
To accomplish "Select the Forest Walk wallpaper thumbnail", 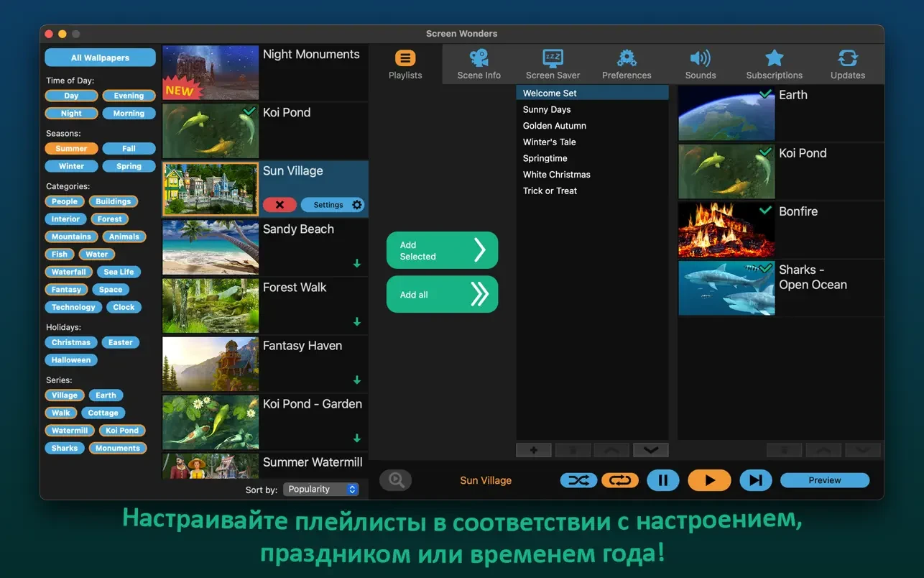I will (211, 306).
